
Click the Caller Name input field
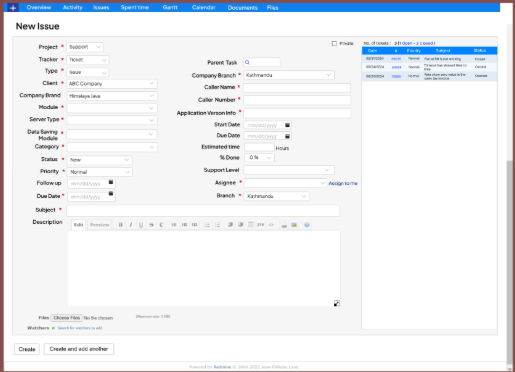coord(297,88)
